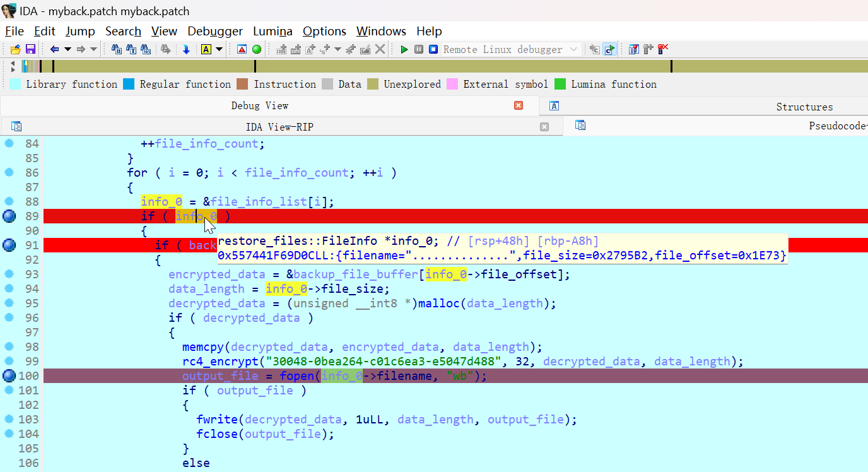Open the Jump menu
This screenshot has width=868, height=472.
(x=80, y=31)
